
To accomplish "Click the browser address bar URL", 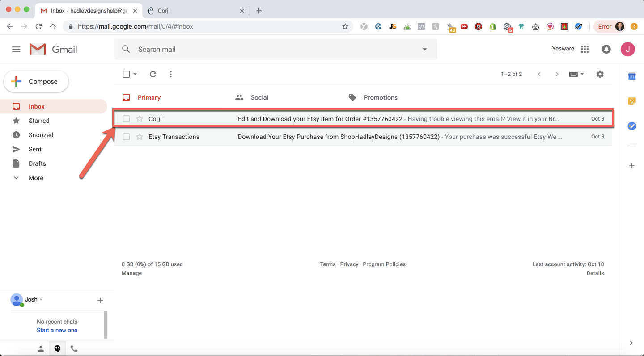I will pyautogui.click(x=136, y=26).
